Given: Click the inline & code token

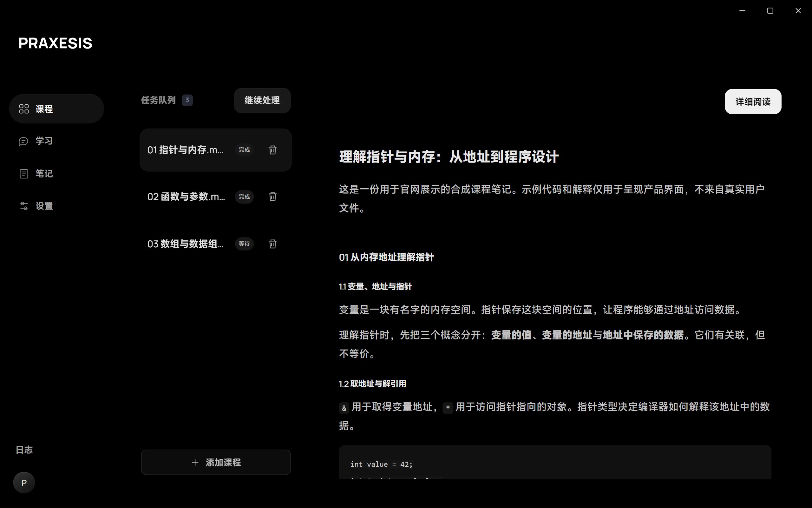Looking at the screenshot, I should coord(344,408).
